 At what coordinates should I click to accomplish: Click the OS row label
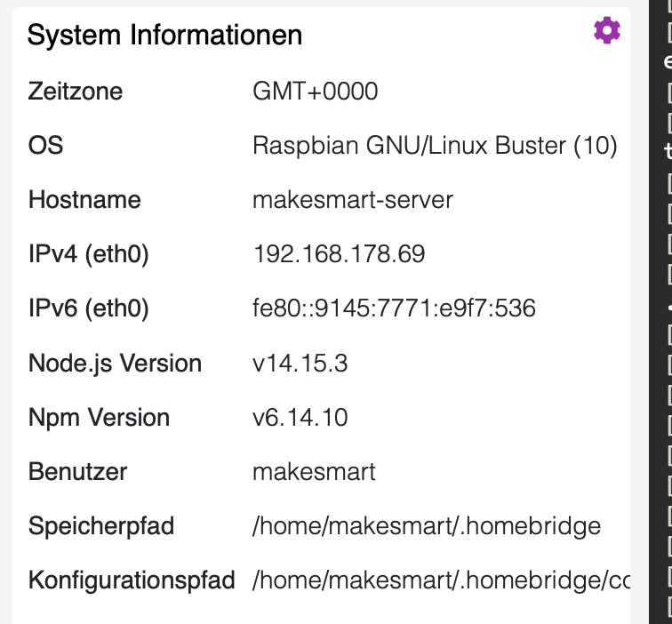[x=46, y=145]
